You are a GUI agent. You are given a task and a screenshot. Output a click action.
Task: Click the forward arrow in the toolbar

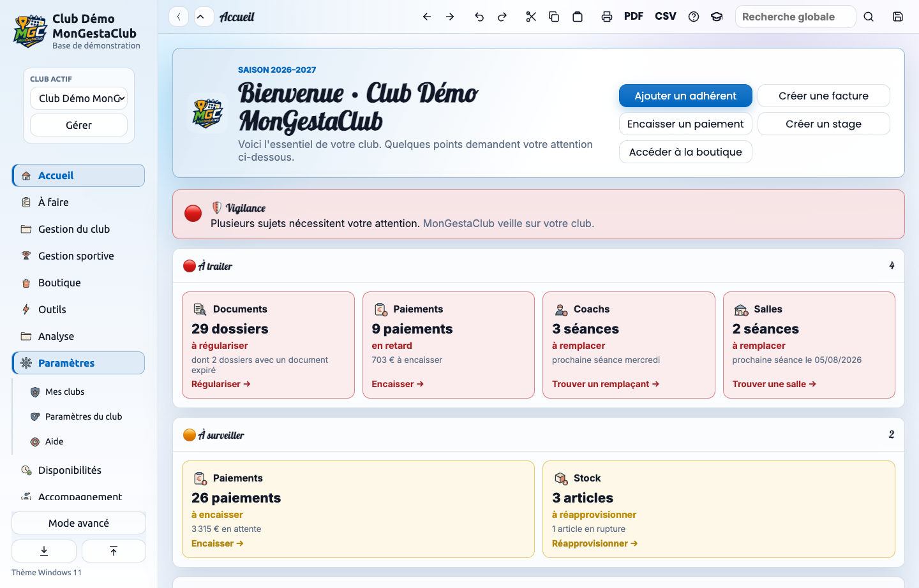450,17
